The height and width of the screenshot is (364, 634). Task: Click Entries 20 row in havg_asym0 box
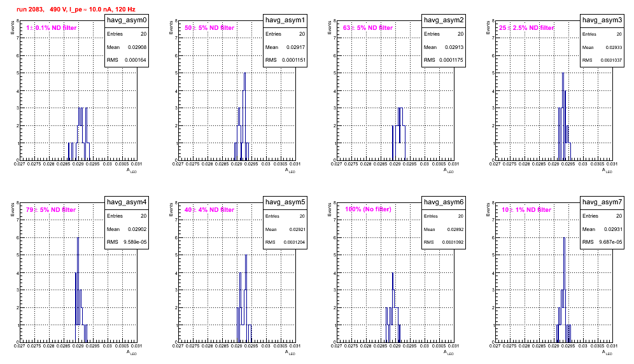point(127,34)
